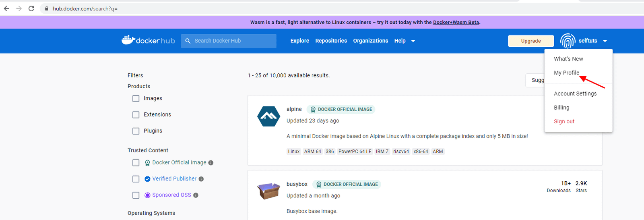Click the Upgrade button
644x220 pixels.
point(531,41)
